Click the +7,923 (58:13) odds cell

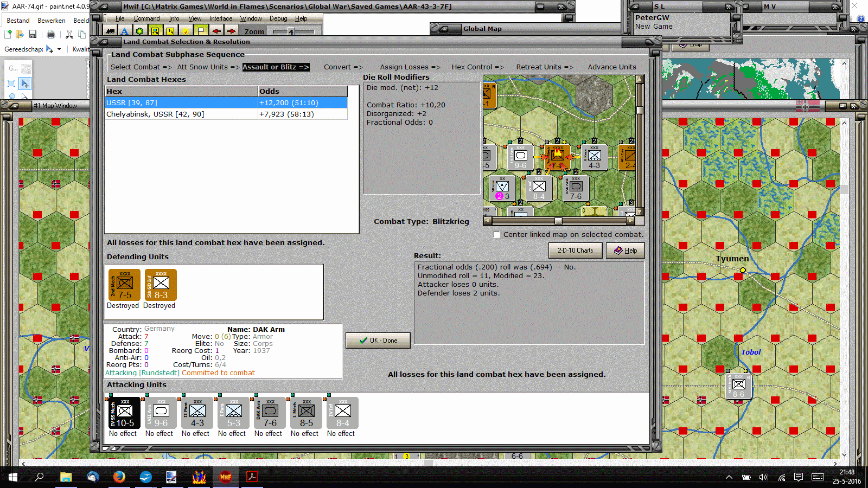(x=302, y=114)
